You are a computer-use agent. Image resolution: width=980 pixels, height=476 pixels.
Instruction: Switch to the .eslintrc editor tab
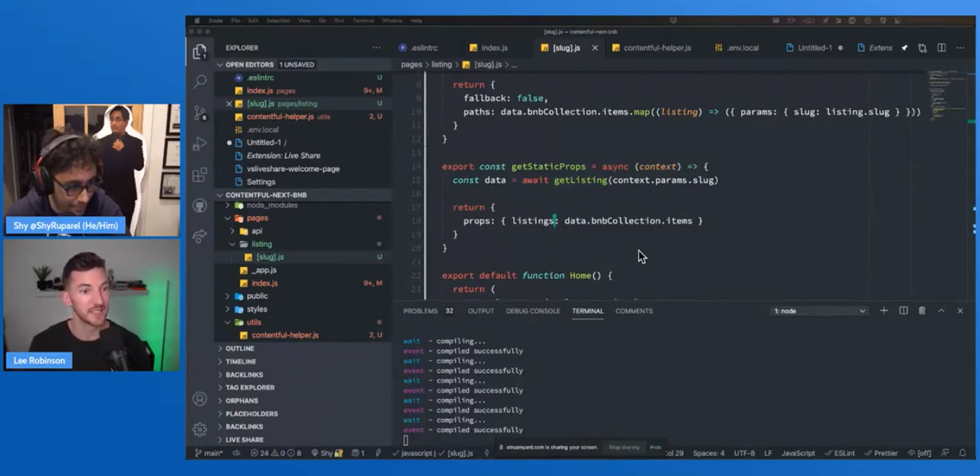[x=424, y=48]
